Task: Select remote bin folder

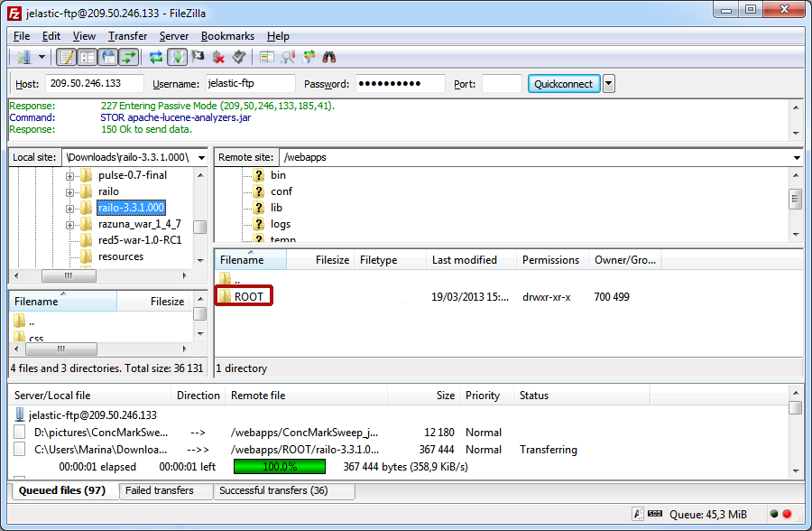Action: pyautogui.click(x=278, y=175)
